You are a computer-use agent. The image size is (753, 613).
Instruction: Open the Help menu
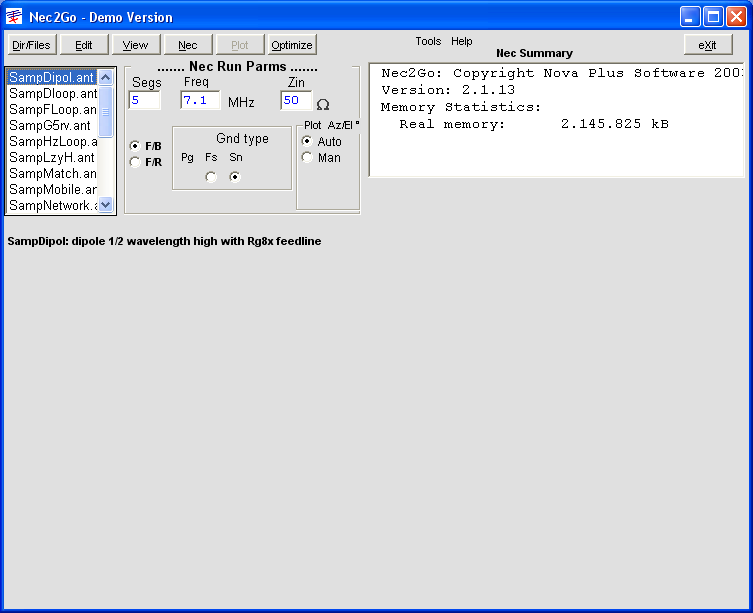tap(462, 41)
